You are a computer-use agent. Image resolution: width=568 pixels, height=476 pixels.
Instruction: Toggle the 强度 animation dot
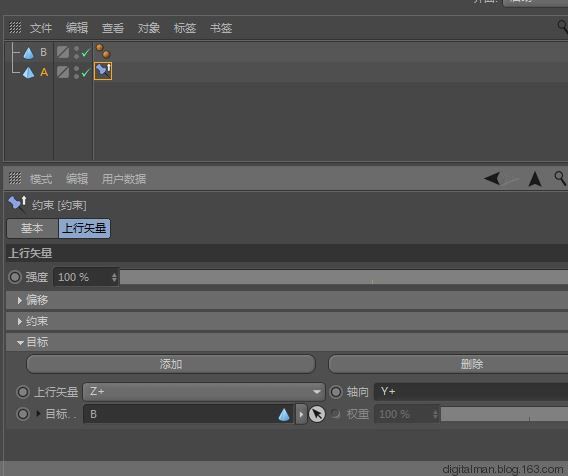coord(15,277)
